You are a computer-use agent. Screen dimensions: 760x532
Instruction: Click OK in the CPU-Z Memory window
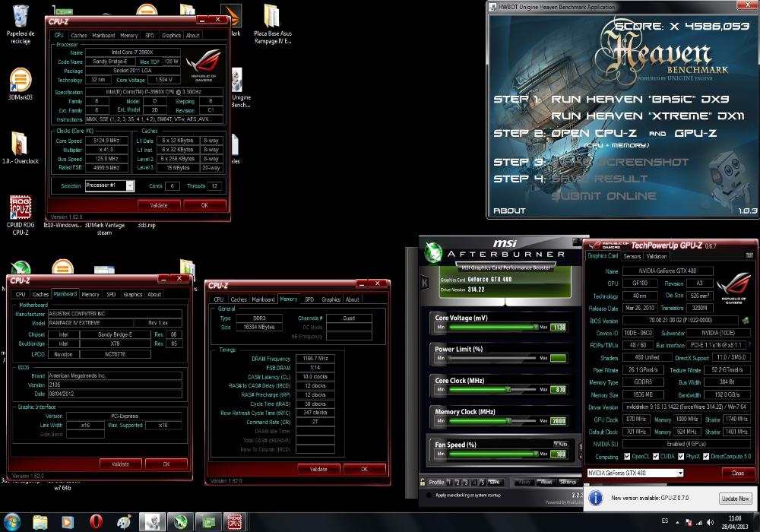[x=365, y=469]
